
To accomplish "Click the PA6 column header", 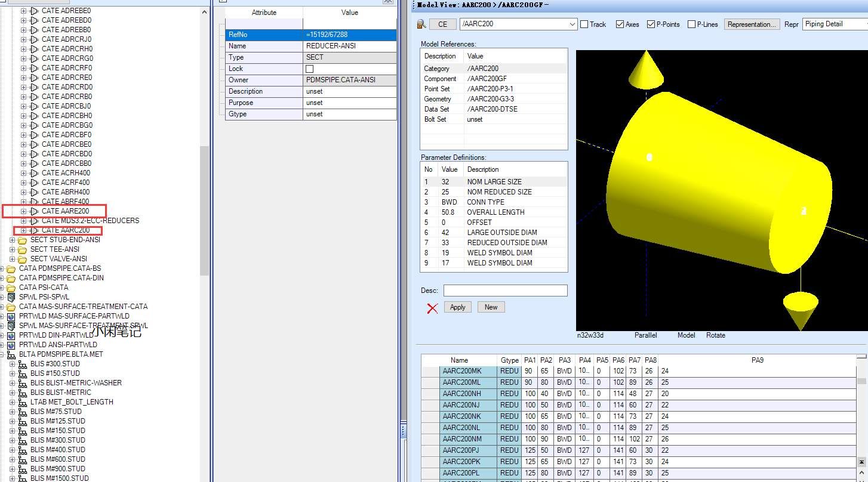I will coord(618,360).
